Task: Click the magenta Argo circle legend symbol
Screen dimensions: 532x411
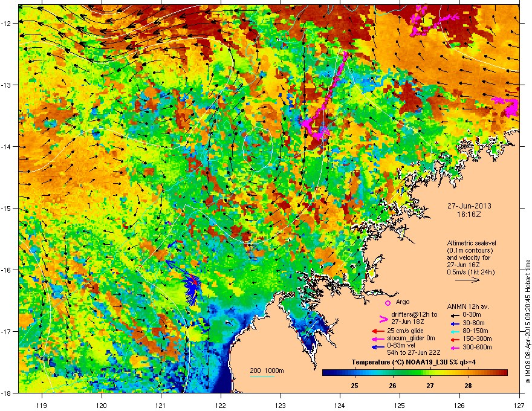Action: 388,303
